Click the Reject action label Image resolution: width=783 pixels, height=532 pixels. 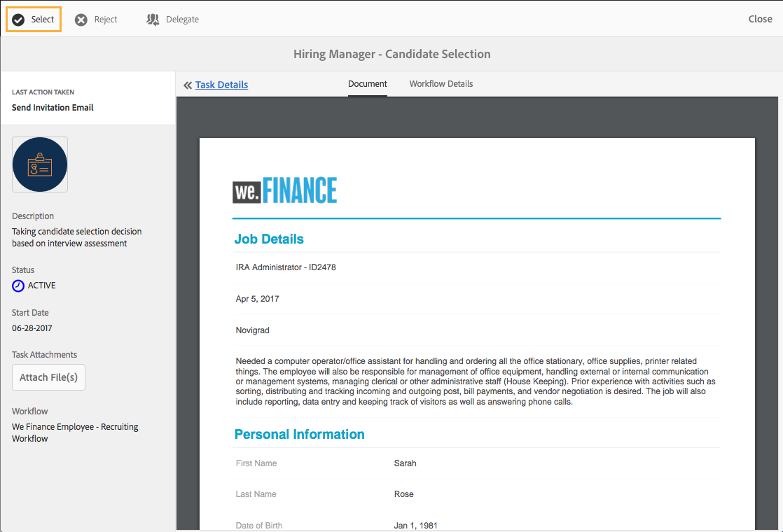(106, 20)
